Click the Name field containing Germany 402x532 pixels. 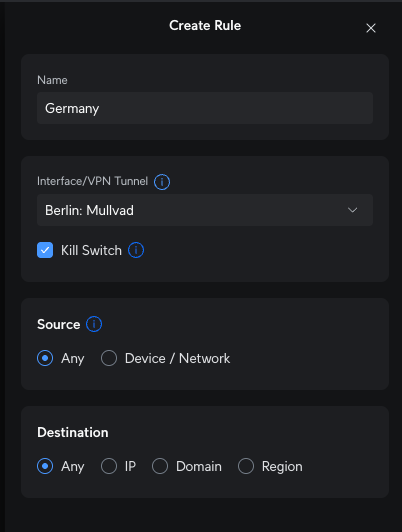(205, 108)
